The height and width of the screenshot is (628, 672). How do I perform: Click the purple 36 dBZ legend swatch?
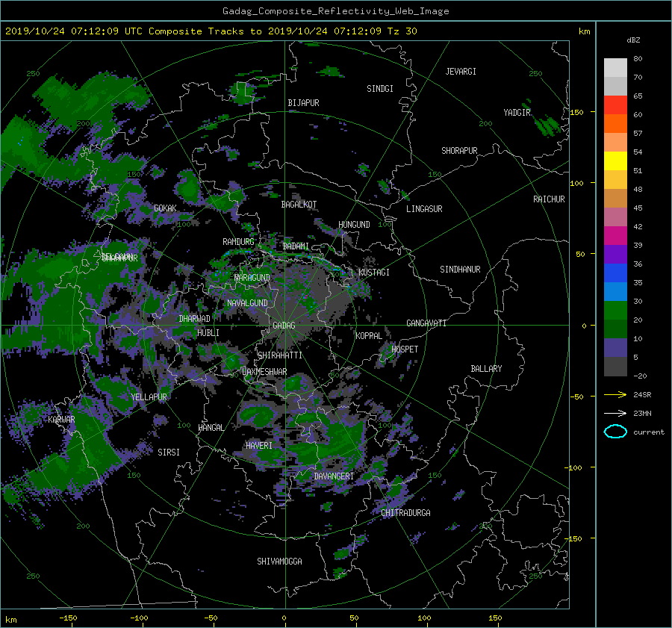[x=615, y=255]
